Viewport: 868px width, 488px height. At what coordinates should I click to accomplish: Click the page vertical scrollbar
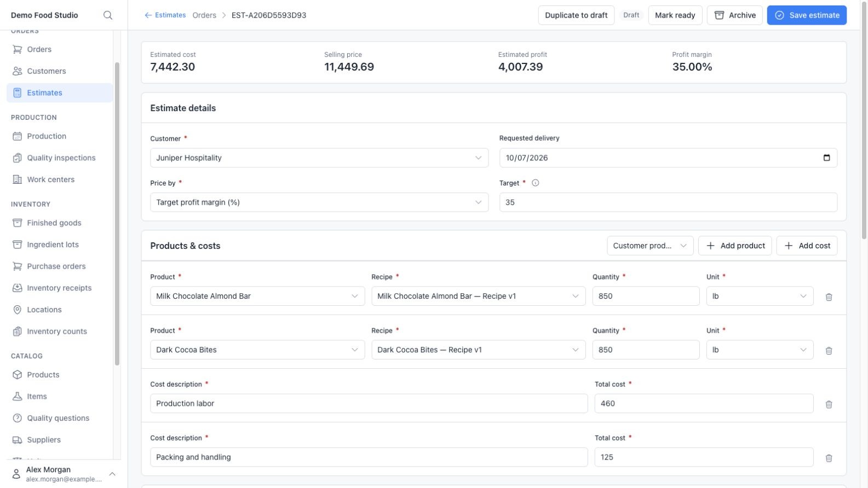[864, 120]
